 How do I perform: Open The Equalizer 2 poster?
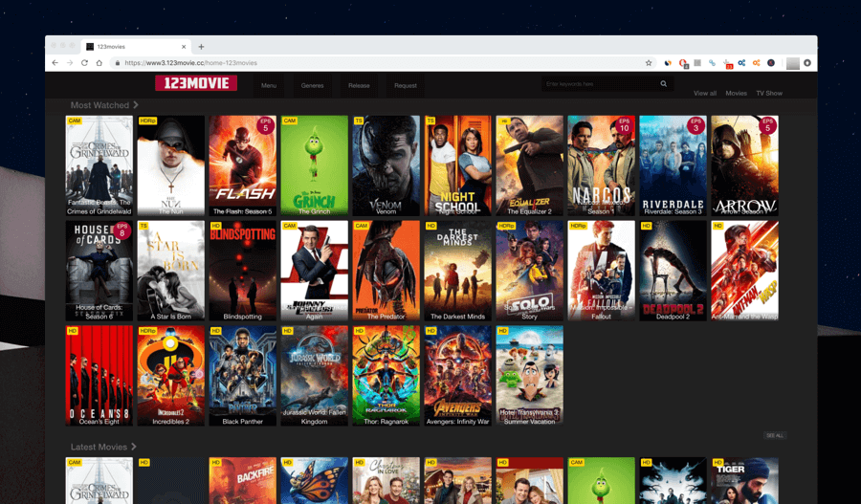pyautogui.click(x=529, y=165)
